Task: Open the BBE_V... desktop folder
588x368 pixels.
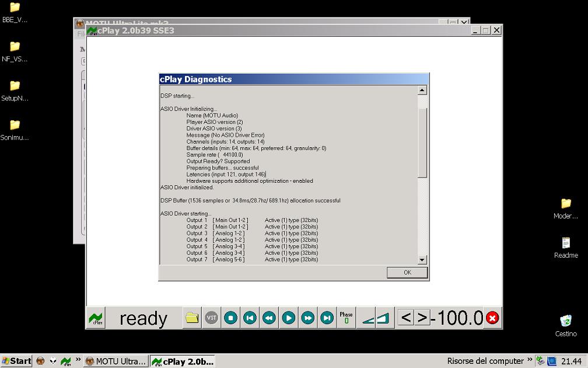Action: click(x=15, y=12)
